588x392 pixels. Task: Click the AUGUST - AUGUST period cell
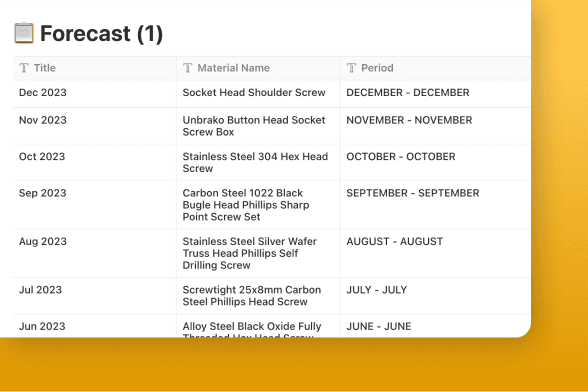click(x=435, y=253)
